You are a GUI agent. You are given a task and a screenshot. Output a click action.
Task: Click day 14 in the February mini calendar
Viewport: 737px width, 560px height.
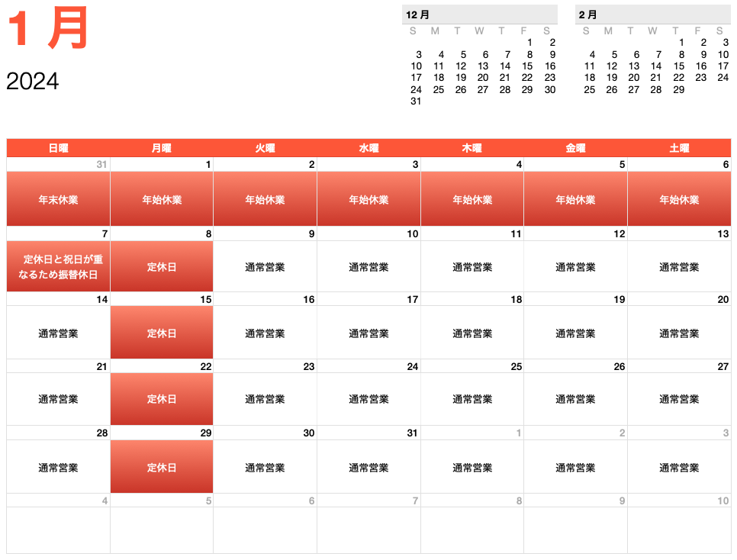[x=655, y=66]
